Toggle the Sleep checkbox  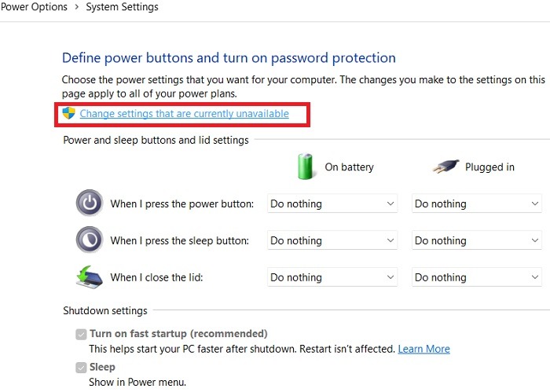coord(81,368)
